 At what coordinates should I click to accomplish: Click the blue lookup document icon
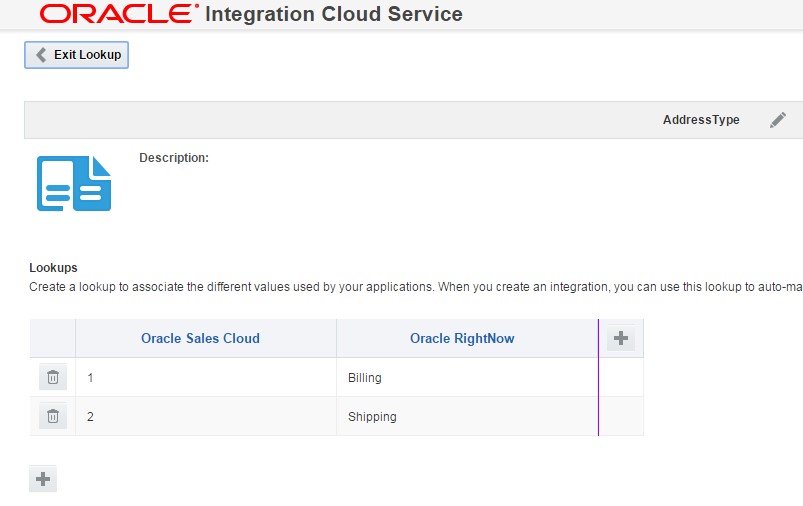[x=74, y=183]
